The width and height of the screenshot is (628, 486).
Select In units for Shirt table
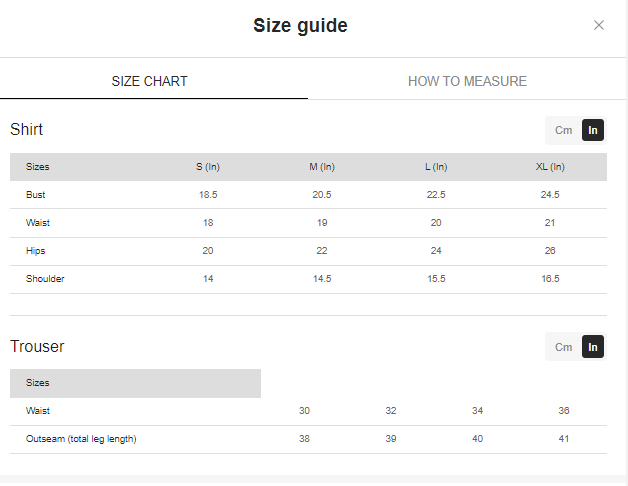point(593,130)
